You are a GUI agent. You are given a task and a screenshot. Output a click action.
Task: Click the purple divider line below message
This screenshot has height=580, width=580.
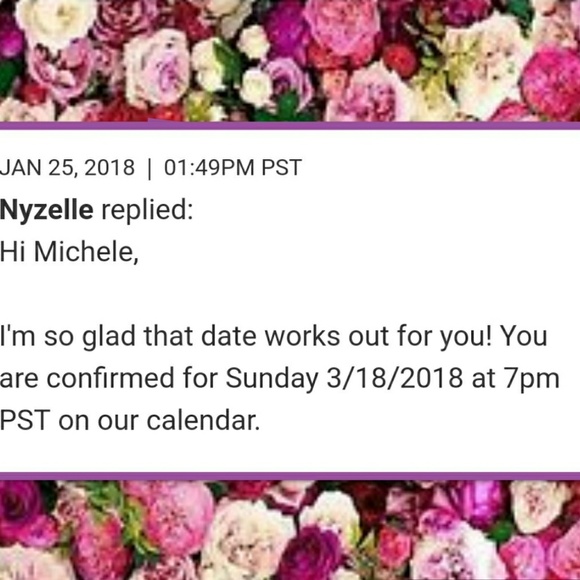tap(290, 476)
